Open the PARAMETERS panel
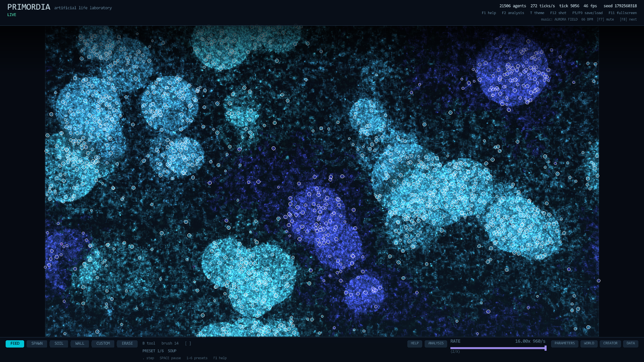The image size is (644, 362). 565,343
